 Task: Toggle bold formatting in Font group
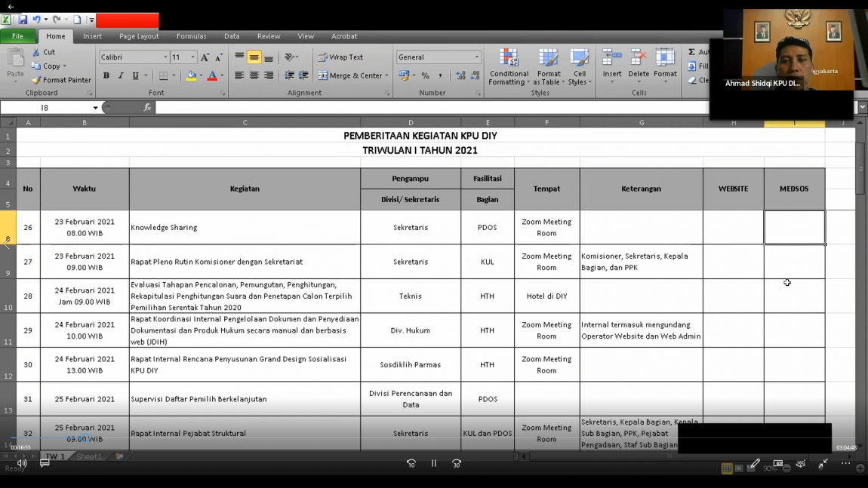tap(106, 76)
